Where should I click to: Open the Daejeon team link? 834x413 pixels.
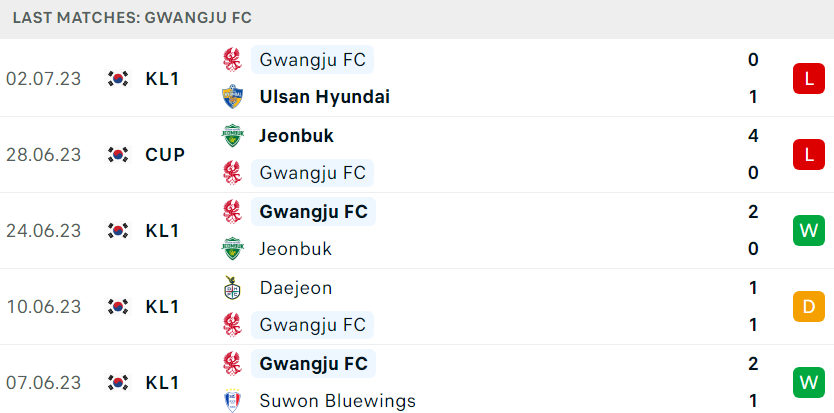296,288
